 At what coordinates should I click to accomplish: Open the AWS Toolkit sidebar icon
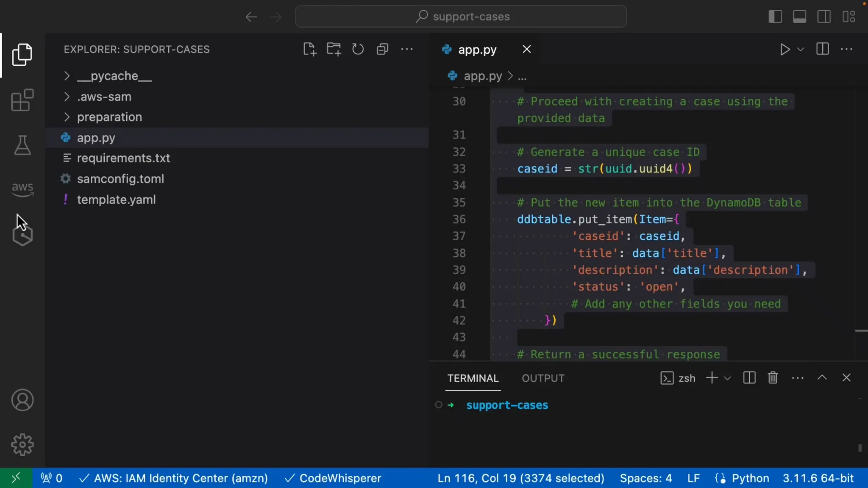(22, 189)
